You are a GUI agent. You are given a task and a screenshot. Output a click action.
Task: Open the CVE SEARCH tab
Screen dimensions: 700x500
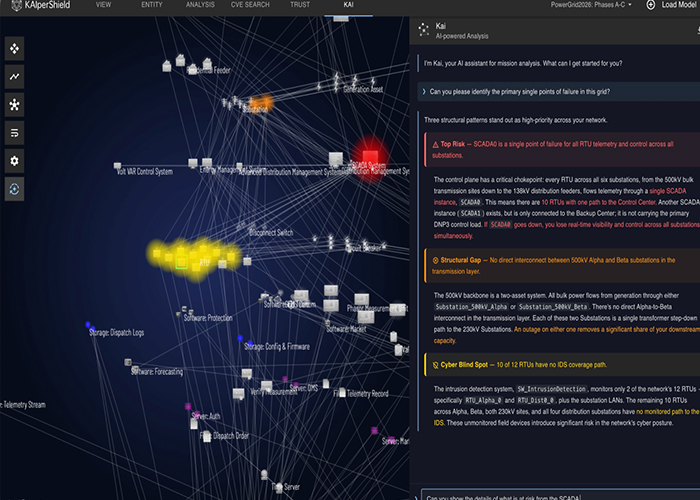point(250,5)
